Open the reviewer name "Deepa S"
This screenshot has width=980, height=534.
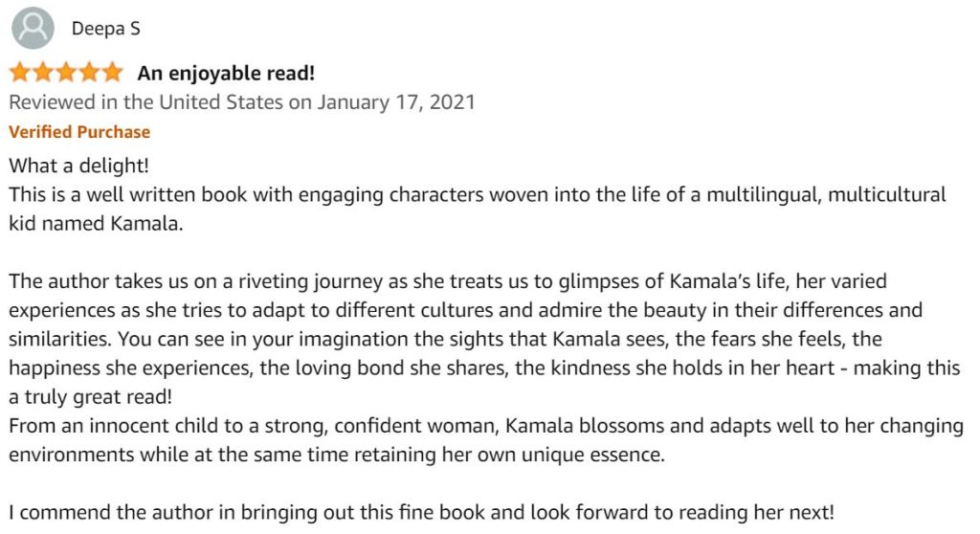point(105,29)
